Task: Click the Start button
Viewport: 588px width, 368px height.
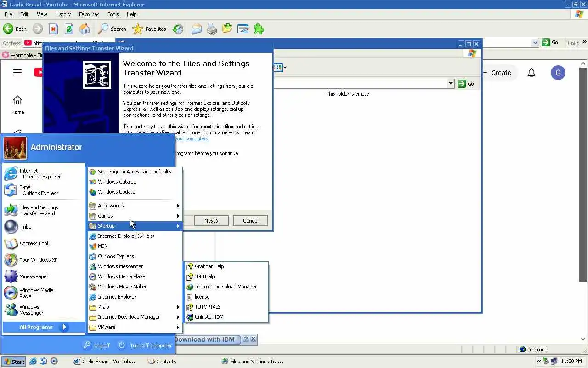Action: coord(13,362)
